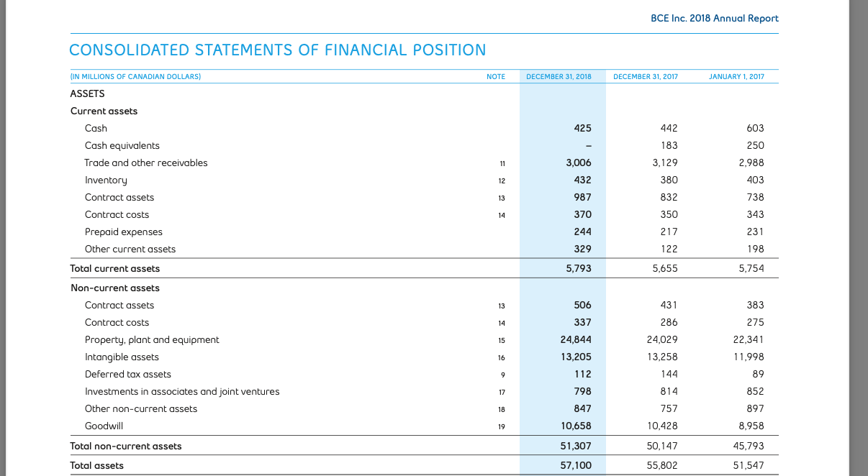Click the ASSETS heading
The width and height of the screenshot is (868, 476).
[x=87, y=93]
